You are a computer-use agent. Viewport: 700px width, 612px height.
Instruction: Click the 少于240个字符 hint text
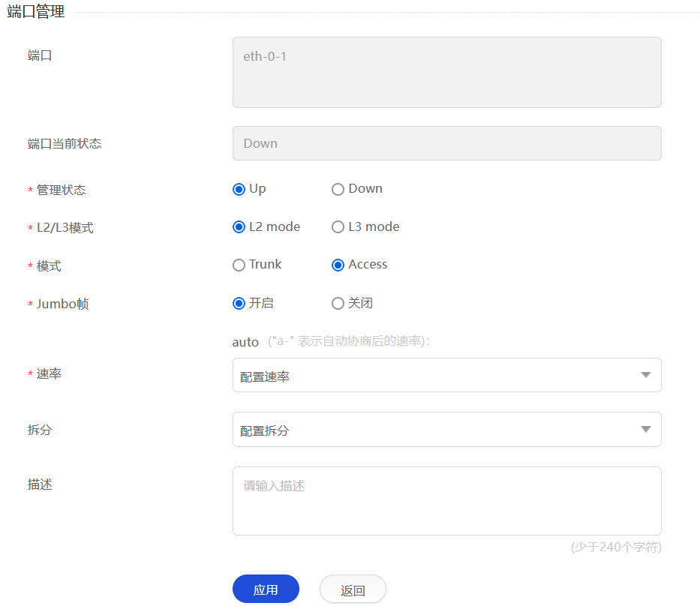616,547
